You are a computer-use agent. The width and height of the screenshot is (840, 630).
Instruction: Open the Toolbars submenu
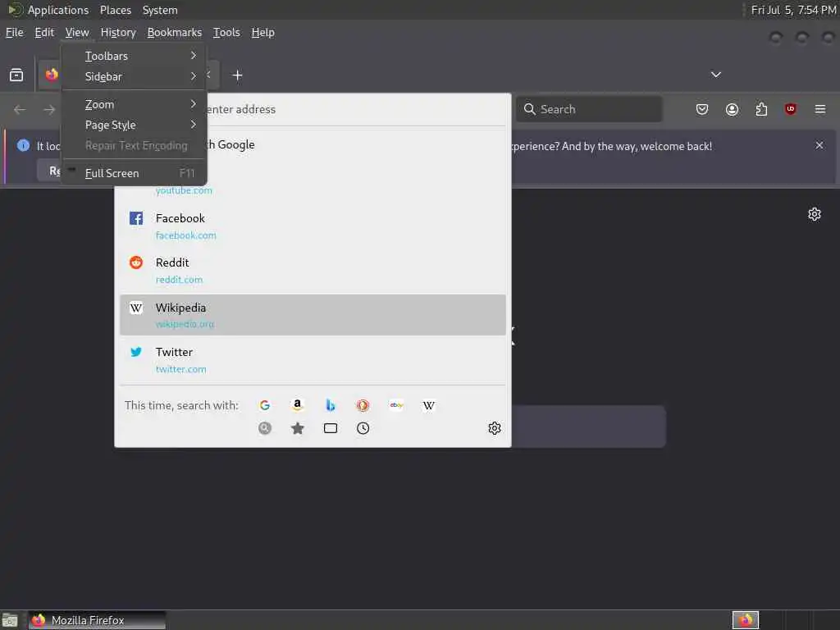click(134, 56)
